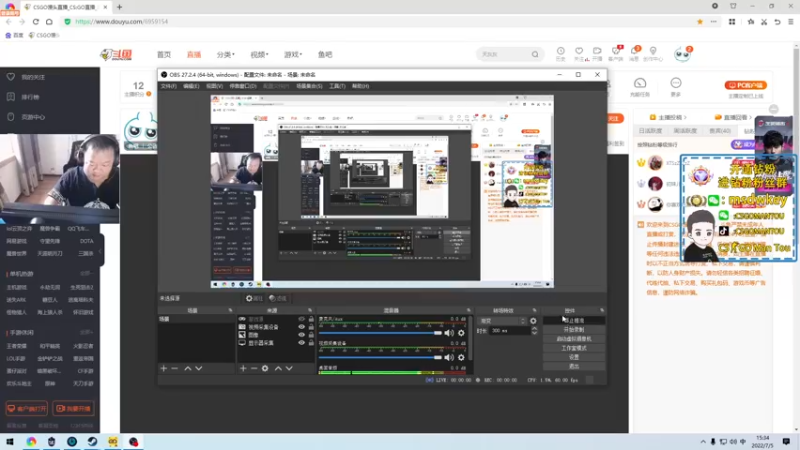Mute the 麦克风/Aux mixer channel

tap(449, 333)
